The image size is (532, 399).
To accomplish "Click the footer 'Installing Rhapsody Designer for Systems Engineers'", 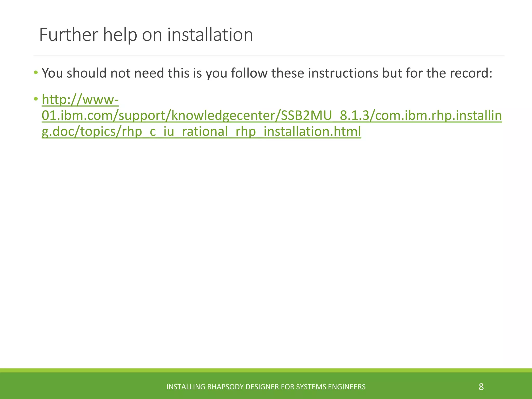I will pos(266,387).
